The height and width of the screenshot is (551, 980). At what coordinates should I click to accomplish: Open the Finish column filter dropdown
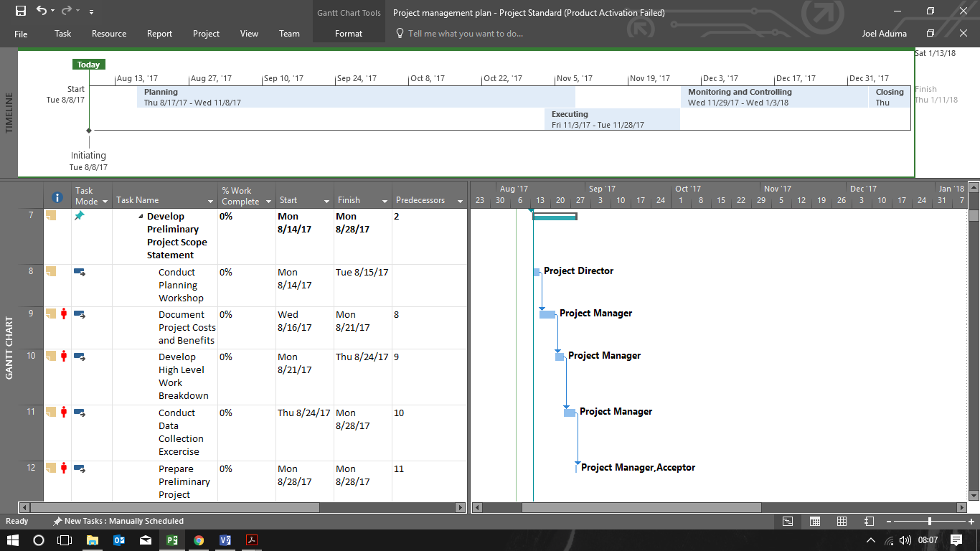pyautogui.click(x=385, y=202)
